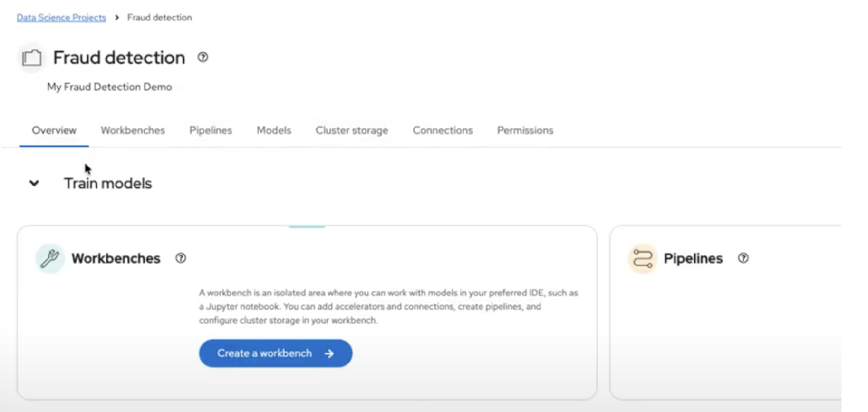
Task: Click the Workbenches wrench icon
Action: click(50, 258)
